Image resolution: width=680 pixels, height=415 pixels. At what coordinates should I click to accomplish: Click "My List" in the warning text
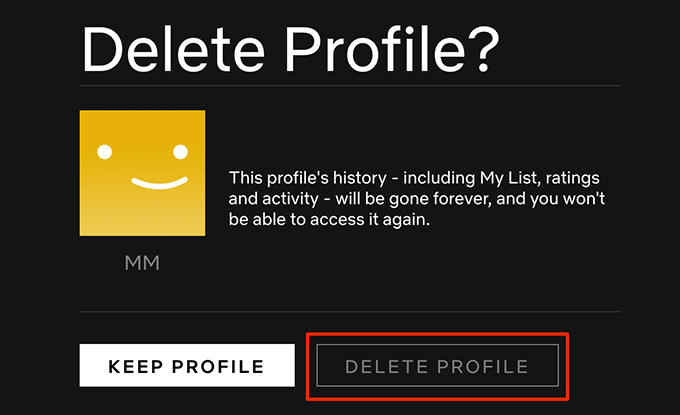[510, 178]
